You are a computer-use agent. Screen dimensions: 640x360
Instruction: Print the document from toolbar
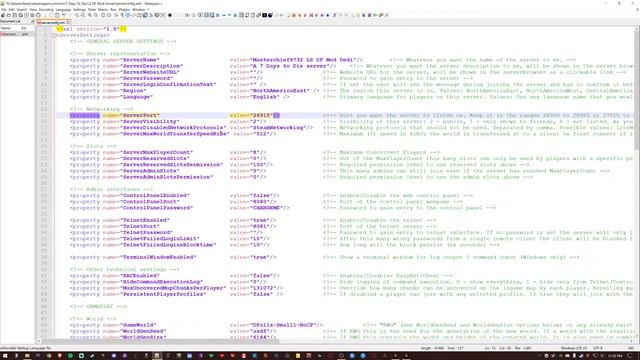(38, 15)
